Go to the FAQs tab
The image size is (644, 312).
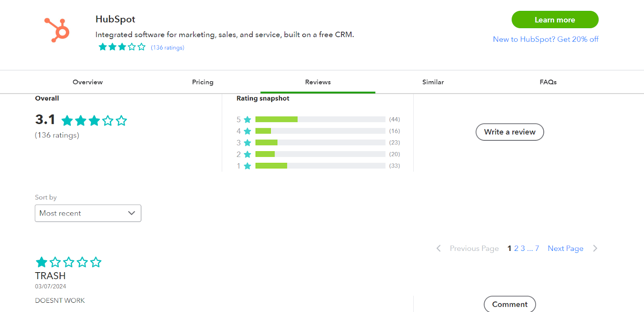[548, 82]
